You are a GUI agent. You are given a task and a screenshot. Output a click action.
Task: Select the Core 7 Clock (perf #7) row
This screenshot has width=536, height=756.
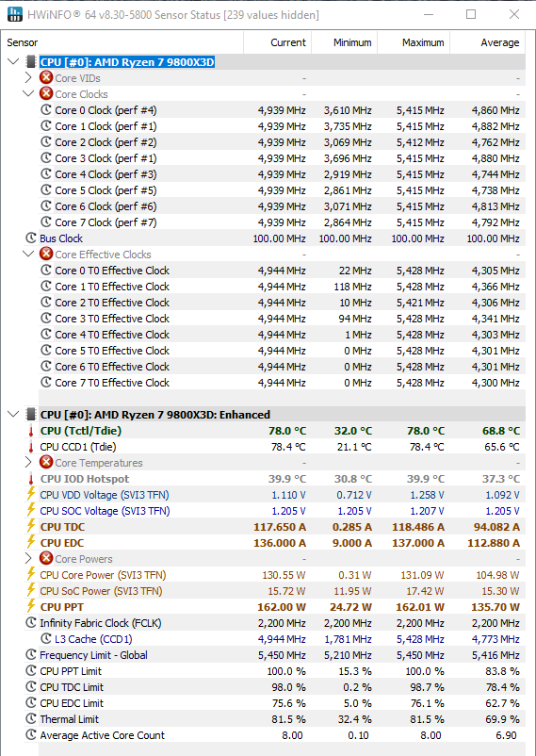click(x=282, y=222)
